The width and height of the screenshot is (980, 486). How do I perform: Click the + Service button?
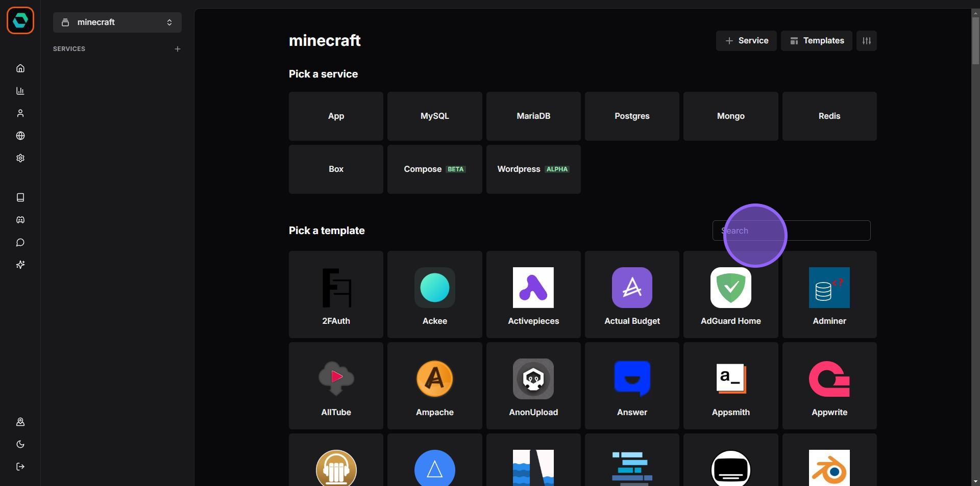[x=746, y=41]
